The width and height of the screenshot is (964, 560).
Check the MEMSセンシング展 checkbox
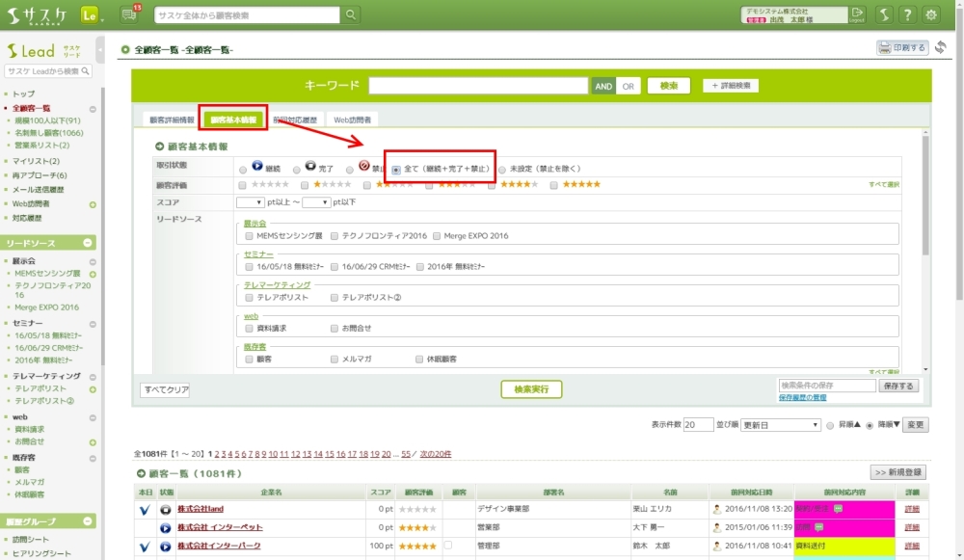point(249,235)
